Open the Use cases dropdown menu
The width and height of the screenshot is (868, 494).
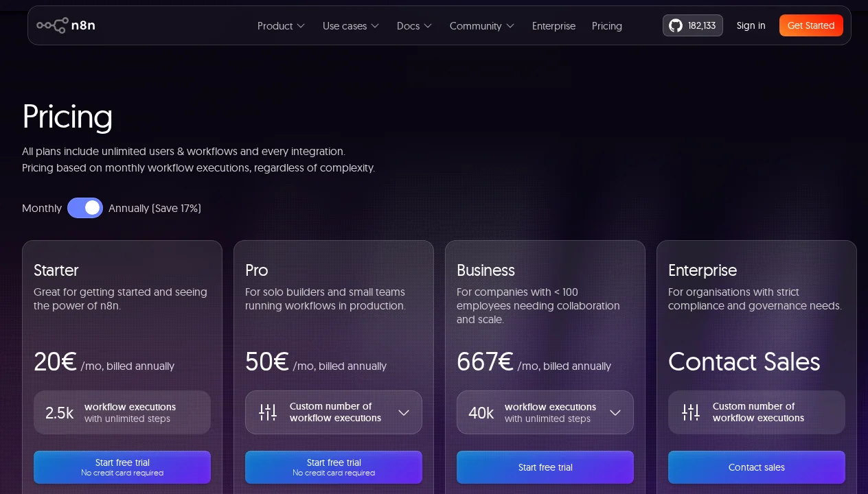(350, 26)
